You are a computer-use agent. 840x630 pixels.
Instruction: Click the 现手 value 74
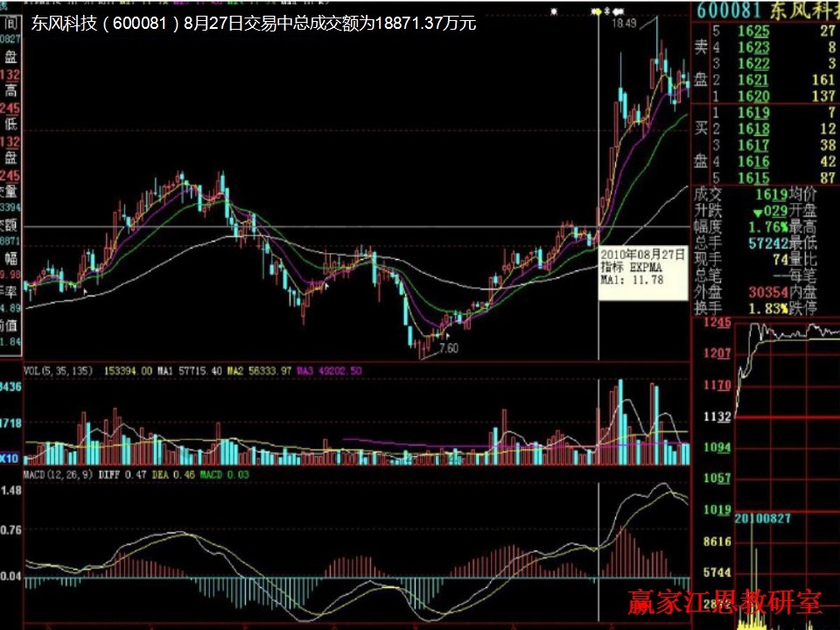click(780, 260)
